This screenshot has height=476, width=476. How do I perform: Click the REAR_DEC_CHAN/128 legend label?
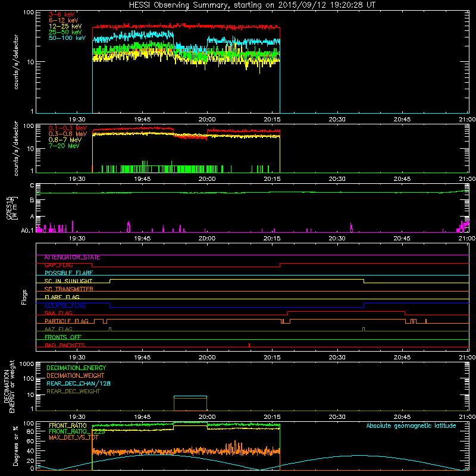point(79,384)
